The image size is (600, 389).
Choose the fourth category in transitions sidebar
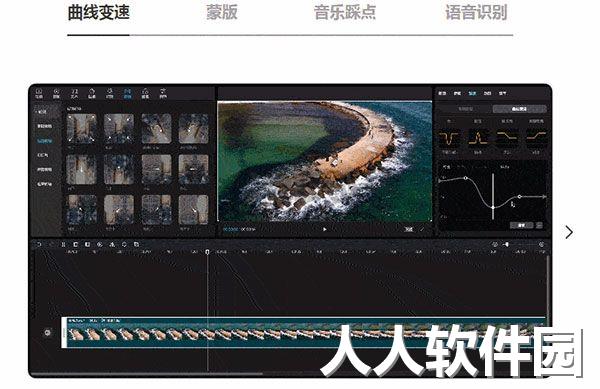pos(43,155)
